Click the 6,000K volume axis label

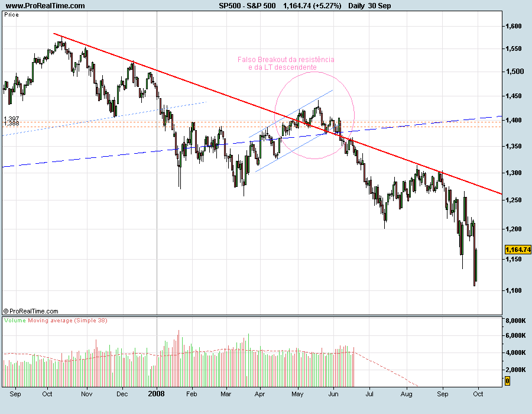pyautogui.click(x=515, y=335)
